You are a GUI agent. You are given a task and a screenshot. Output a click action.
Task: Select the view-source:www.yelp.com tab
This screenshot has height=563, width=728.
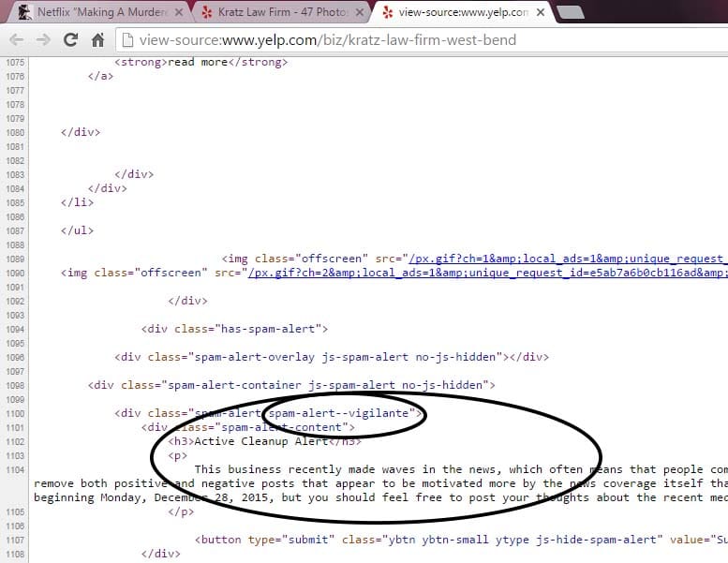click(x=462, y=12)
